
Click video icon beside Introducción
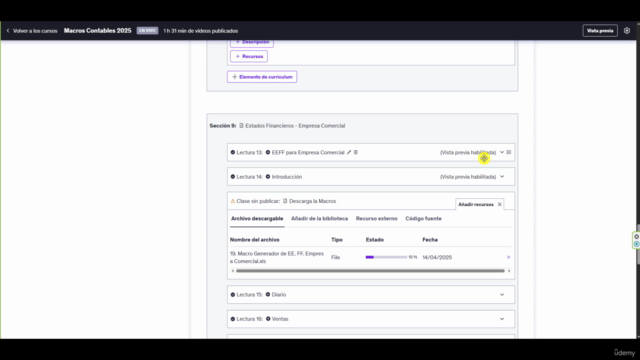(268, 177)
